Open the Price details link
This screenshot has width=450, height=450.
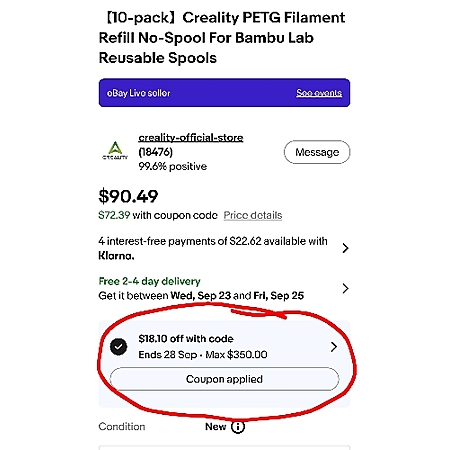tap(253, 215)
